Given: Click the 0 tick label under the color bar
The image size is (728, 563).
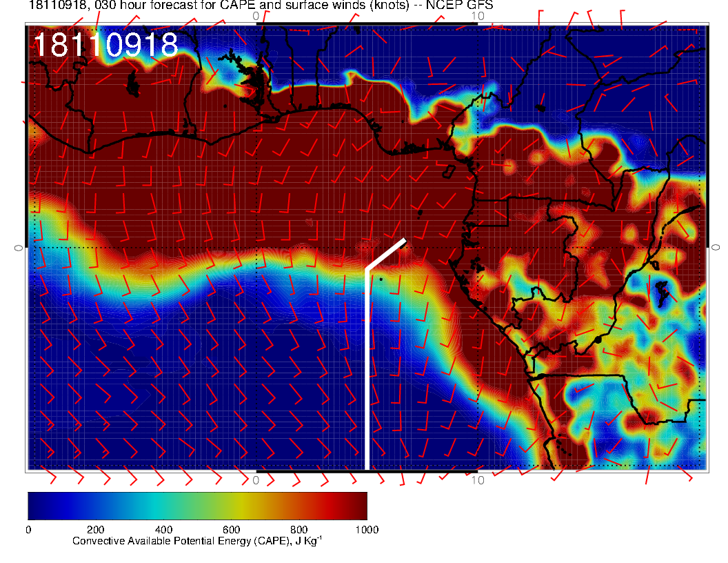Looking at the screenshot, I should point(28,530).
